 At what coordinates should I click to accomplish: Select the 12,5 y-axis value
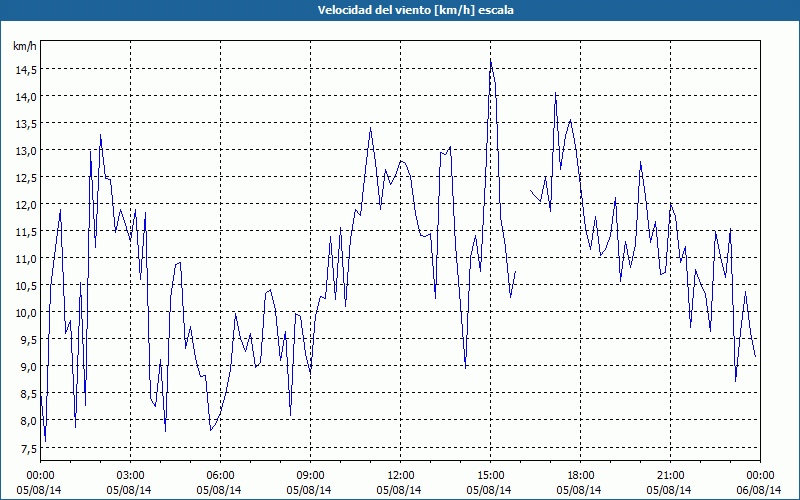coord(26,178)
